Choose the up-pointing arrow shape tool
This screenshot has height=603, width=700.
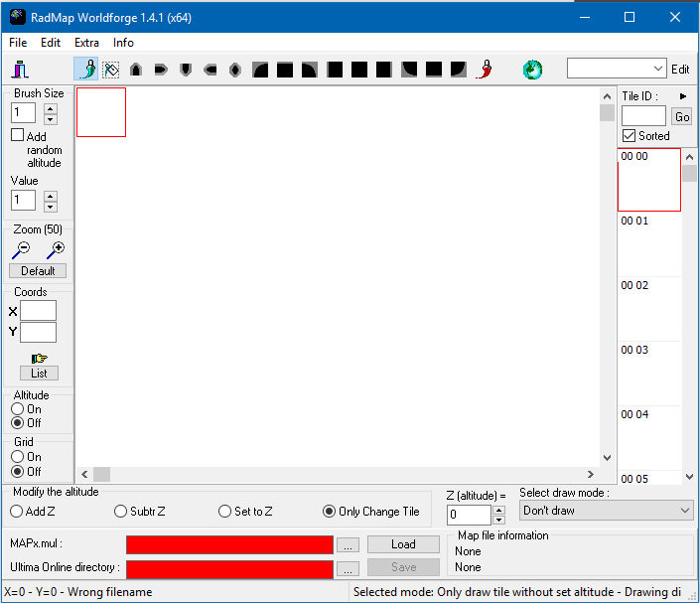point(136,70)
